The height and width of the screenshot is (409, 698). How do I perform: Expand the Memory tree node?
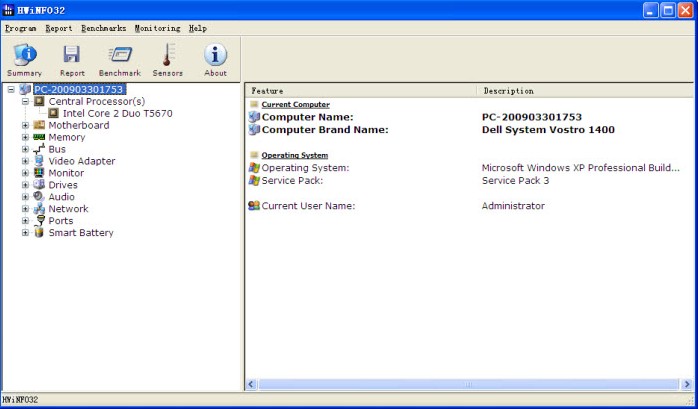point(26,137)
